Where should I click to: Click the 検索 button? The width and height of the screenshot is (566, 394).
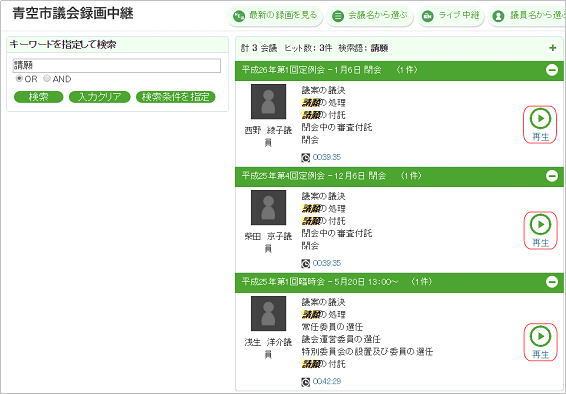coord(39,97)
